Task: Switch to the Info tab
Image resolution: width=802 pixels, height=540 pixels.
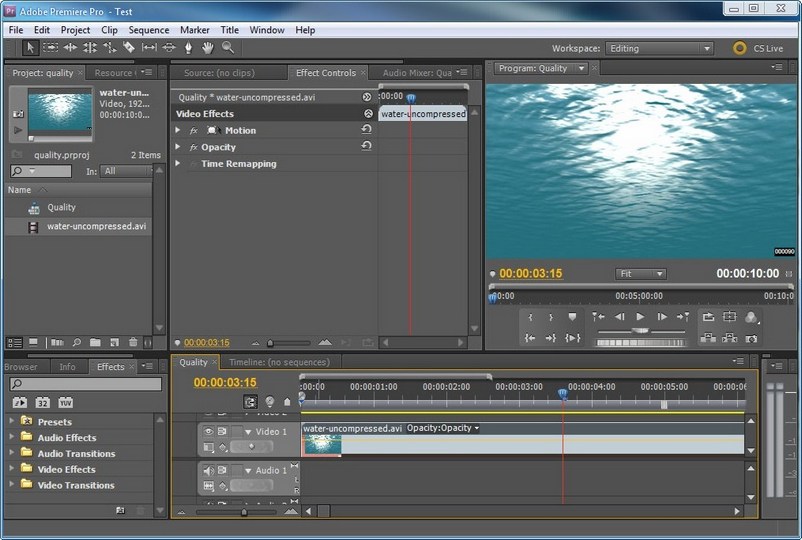Action: point(67,367)
